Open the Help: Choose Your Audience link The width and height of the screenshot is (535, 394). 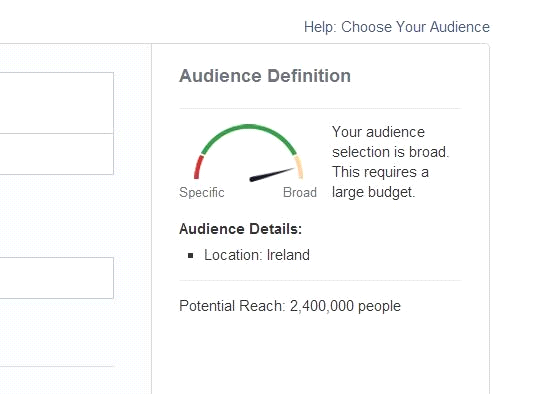[x=396, y=27]
